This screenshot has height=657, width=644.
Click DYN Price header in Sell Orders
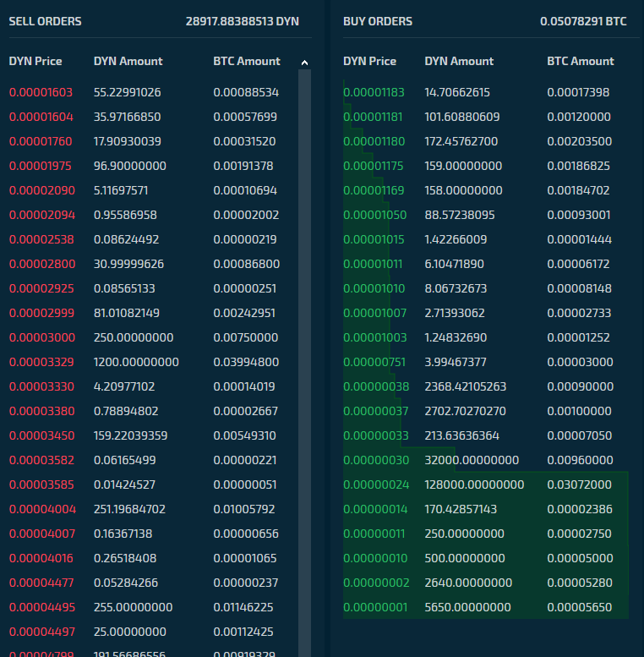point(35,61)
